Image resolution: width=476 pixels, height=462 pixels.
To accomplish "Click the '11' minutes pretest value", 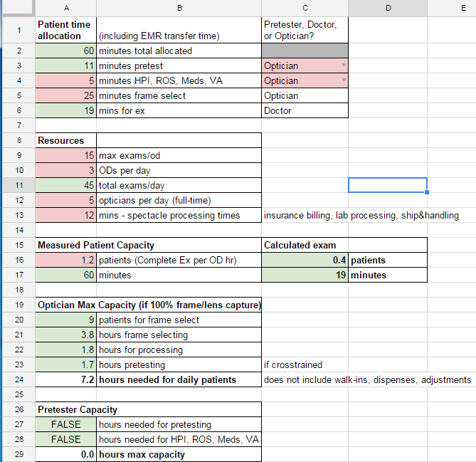I will [66, 65].
